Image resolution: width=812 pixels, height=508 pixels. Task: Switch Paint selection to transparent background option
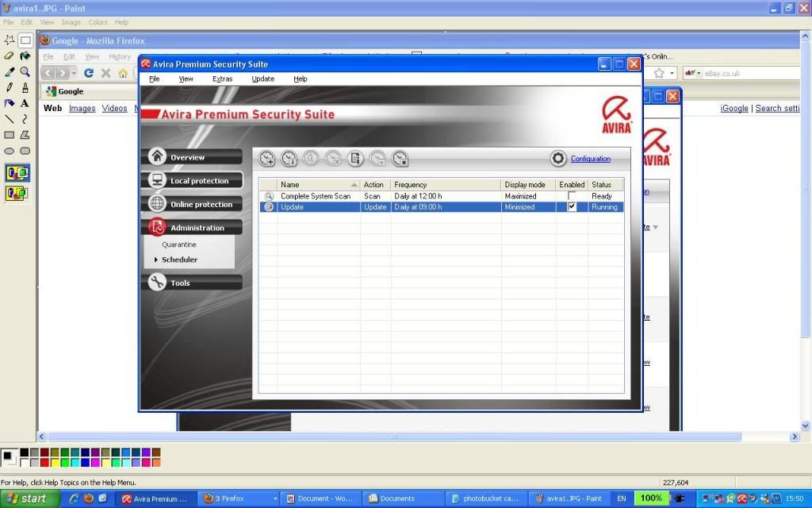point(17,194)
